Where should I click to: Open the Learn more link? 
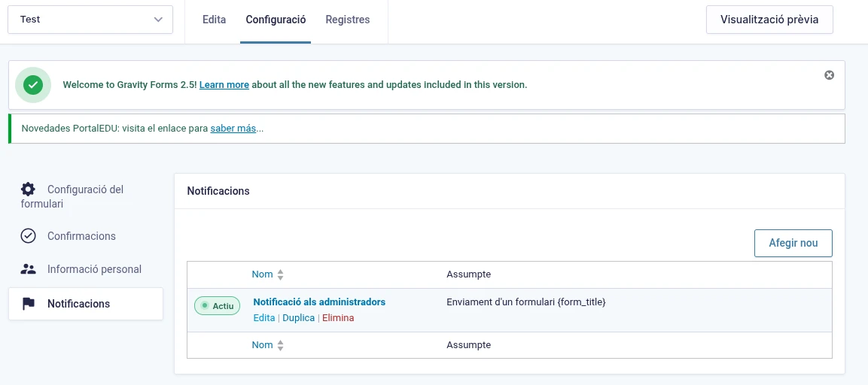(224, 85)
